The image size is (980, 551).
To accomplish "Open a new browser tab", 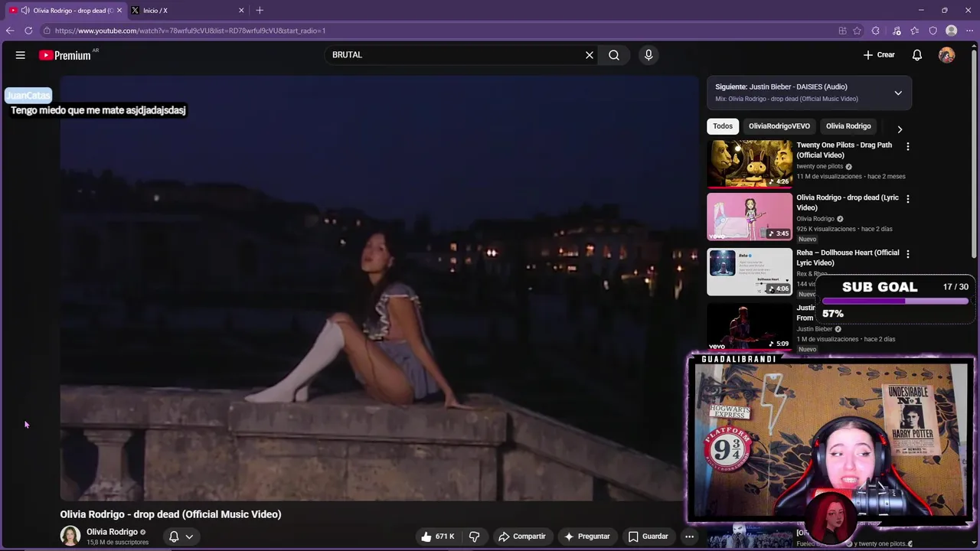I will coord(260,10).
